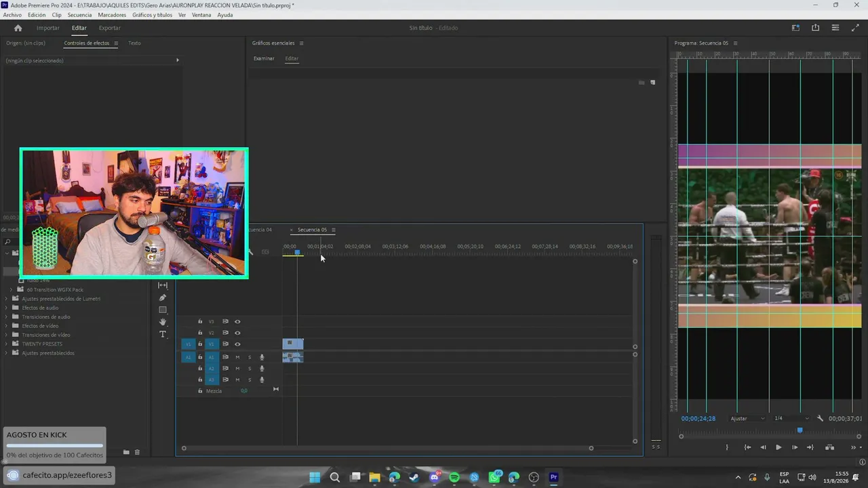Delete custom item with trash icon
868x488 pixels.
click(x=137, y=452)
